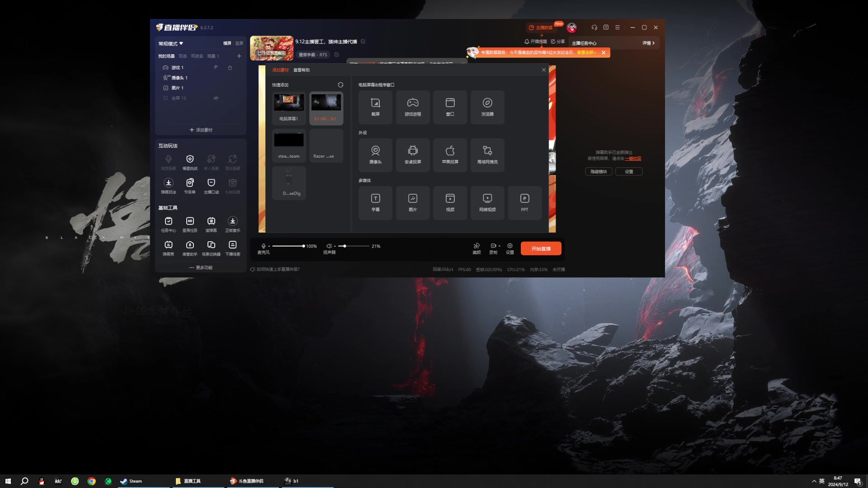Image resolution: width=868 pixels, height=488 pixels.
Task: Select 苹果投屏 Apple screen casting
Action: (450, 155)
